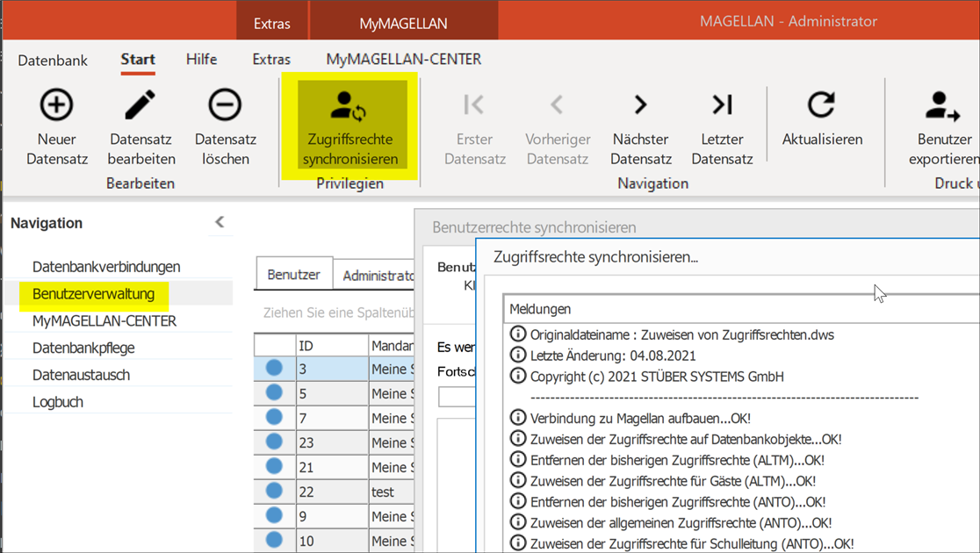The height and width of the screenshot is (553, 980).
Task: Go to Erster Datensatz
Action: coord(473,129)
